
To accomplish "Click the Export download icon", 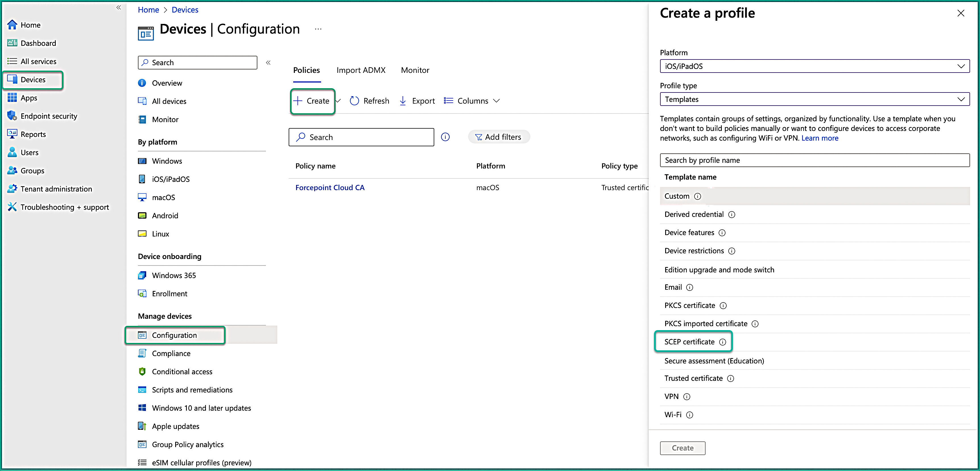I will pos(402,101).
